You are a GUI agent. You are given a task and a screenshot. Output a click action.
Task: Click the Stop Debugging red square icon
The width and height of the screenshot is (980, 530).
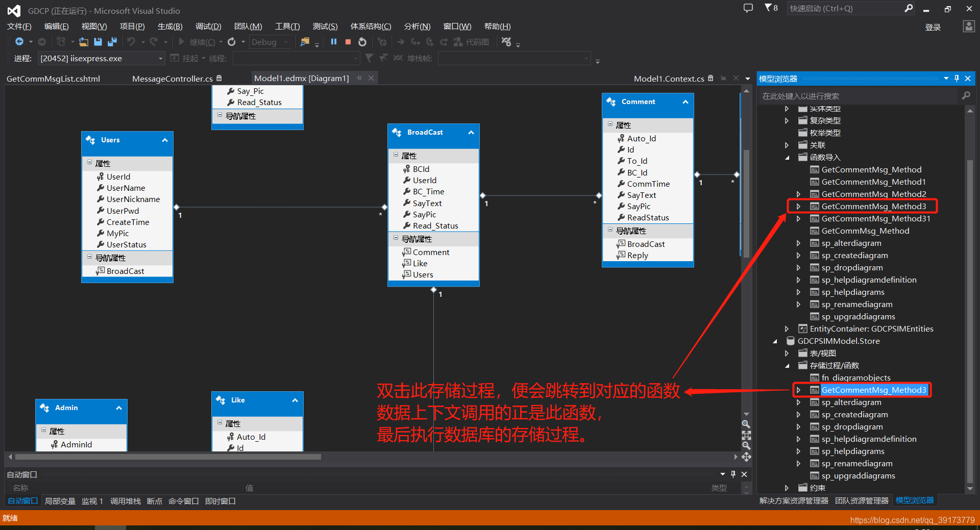[x=348, y=42]
